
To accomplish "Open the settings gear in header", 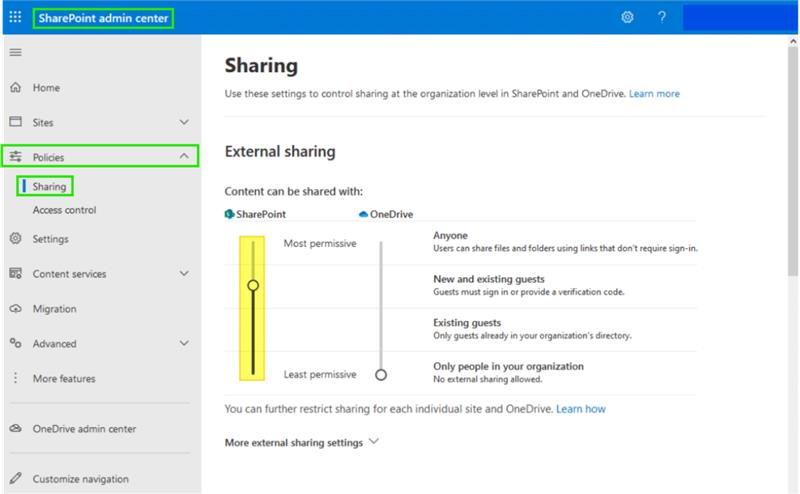I will tap(627, 17).
